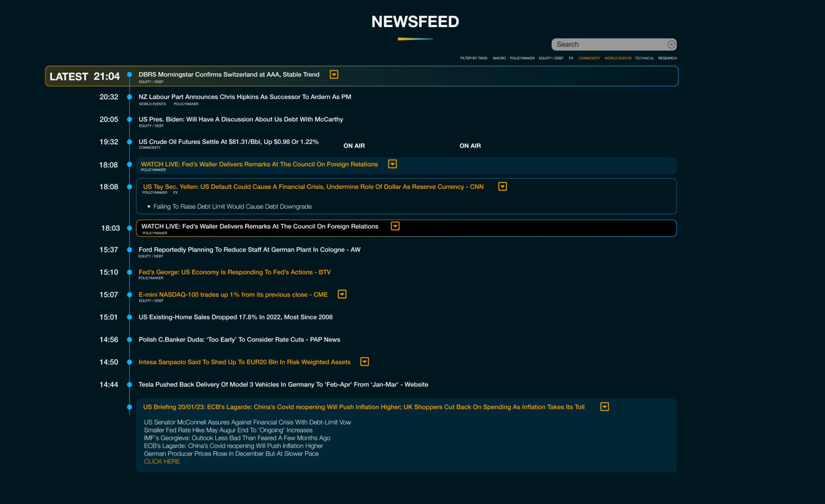Click the CLICK HERE link in the briefing

(162, 461)
